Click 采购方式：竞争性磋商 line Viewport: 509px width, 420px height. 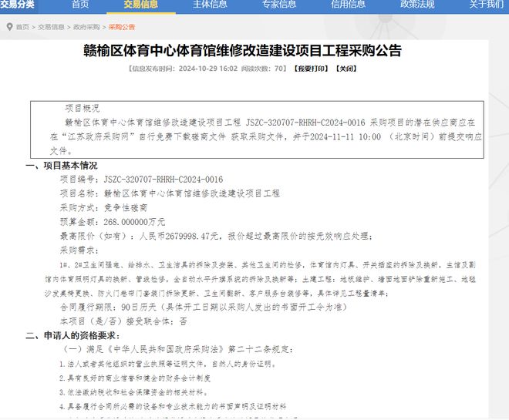(x=103, y=208)
